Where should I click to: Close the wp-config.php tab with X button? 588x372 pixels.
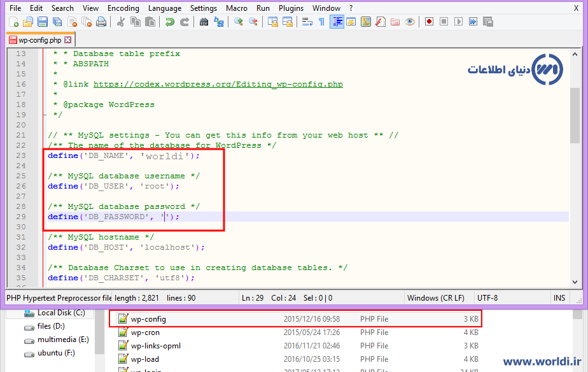68,39
